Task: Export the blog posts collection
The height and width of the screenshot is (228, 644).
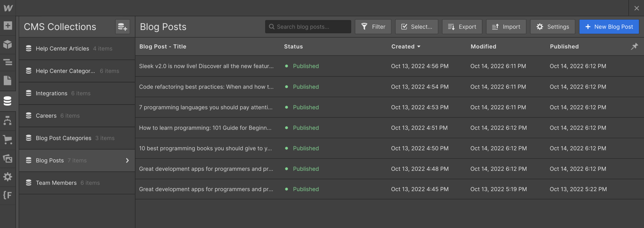Action: click(462, 27)
